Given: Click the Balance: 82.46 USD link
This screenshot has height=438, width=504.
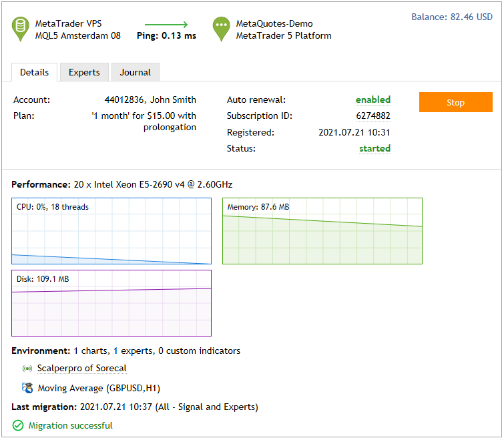Looking at the screenshot, I should pos(452,17).
